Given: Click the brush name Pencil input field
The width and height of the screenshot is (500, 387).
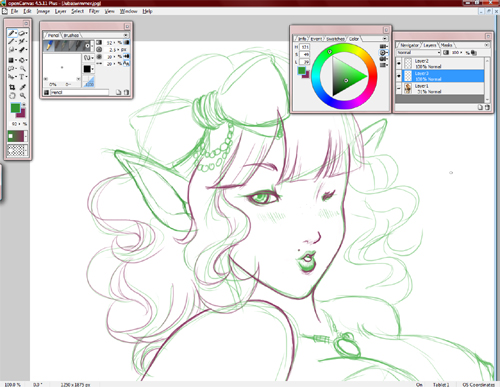Looking at the screenshot, I should click(79, 92).
